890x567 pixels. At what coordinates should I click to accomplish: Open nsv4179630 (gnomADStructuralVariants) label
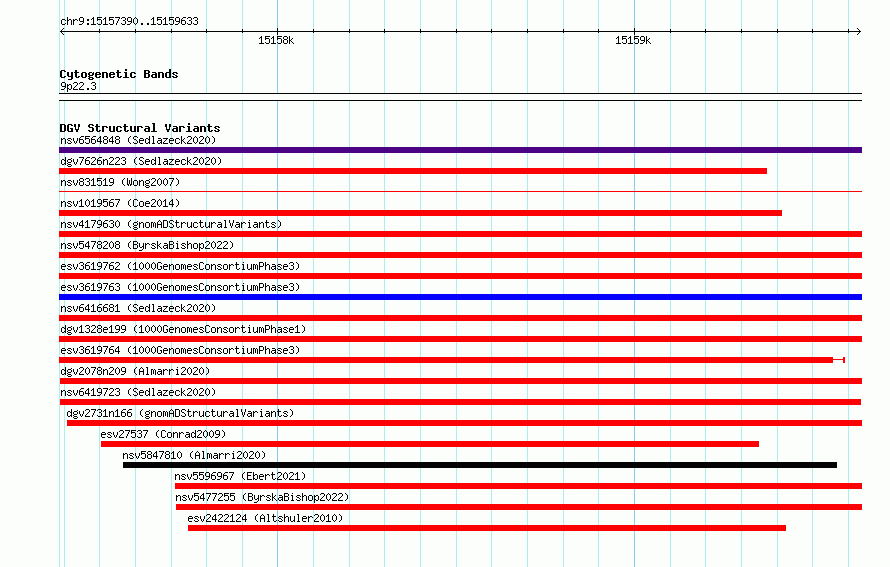point(171,224)
